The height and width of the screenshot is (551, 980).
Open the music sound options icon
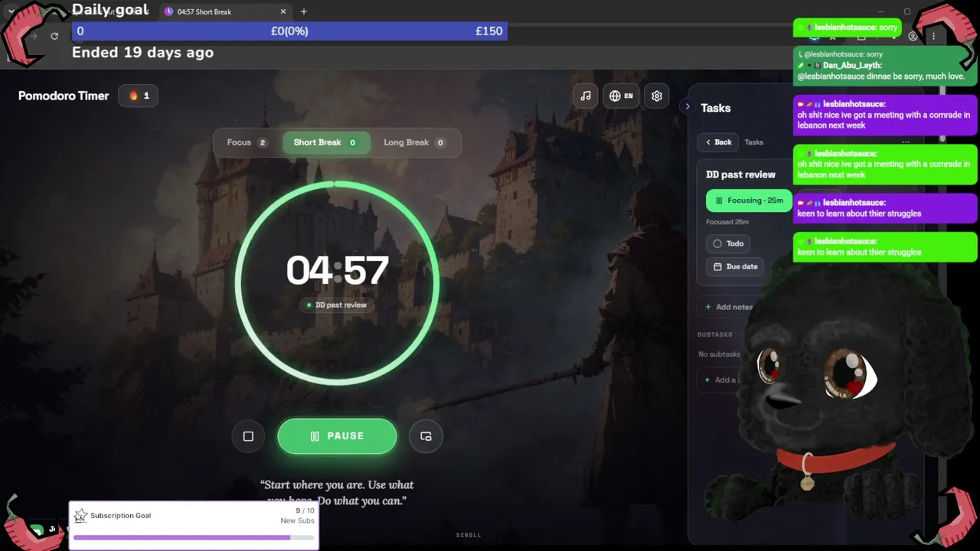[585, 96]
